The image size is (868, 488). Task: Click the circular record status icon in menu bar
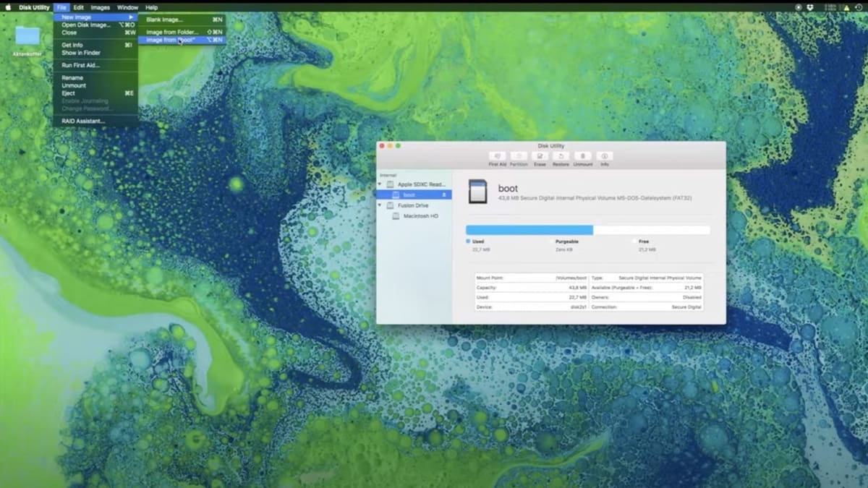[x=798, y=7]
